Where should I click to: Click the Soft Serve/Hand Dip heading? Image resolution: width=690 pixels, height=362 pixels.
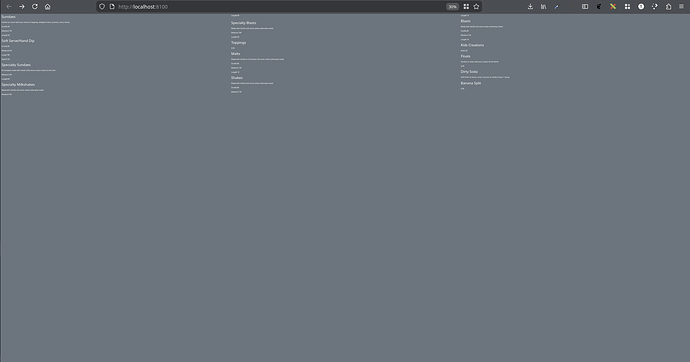[x=18, y=40]
